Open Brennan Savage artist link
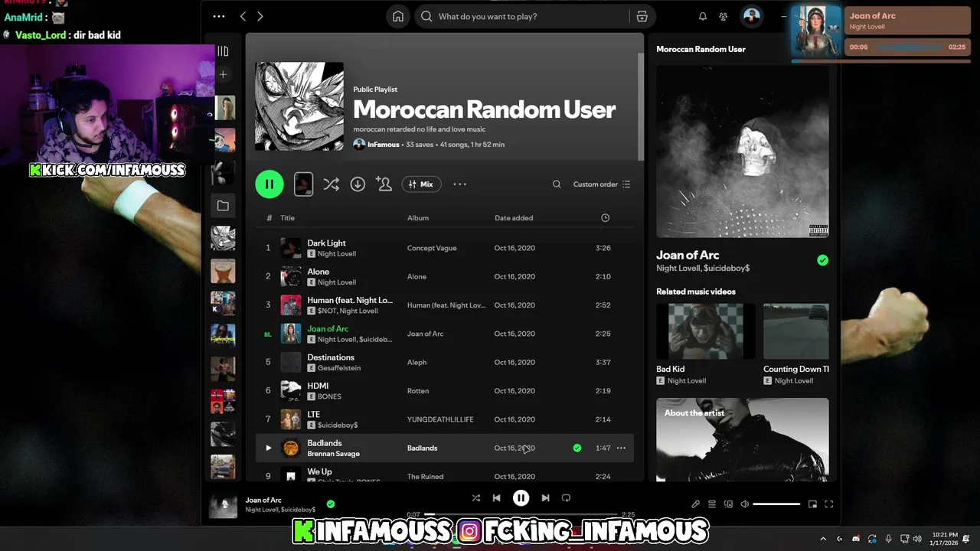Image resolution: width=980 pixels, height=551 pixels. (333, 454)
